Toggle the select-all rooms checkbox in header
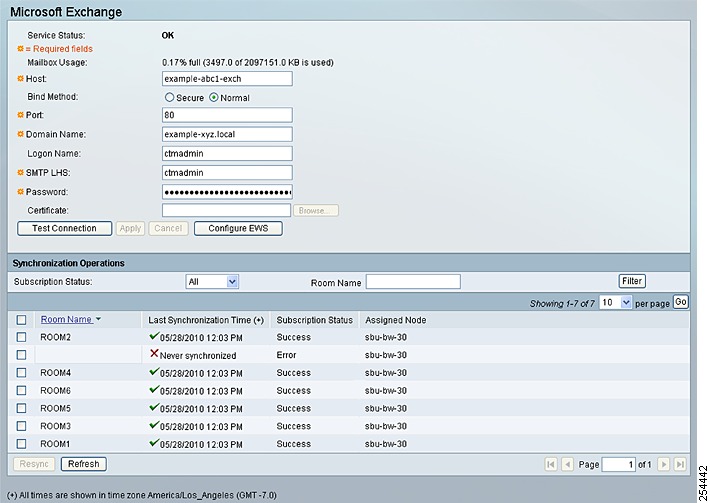710x503 pixels. click(x=21, y=320)
